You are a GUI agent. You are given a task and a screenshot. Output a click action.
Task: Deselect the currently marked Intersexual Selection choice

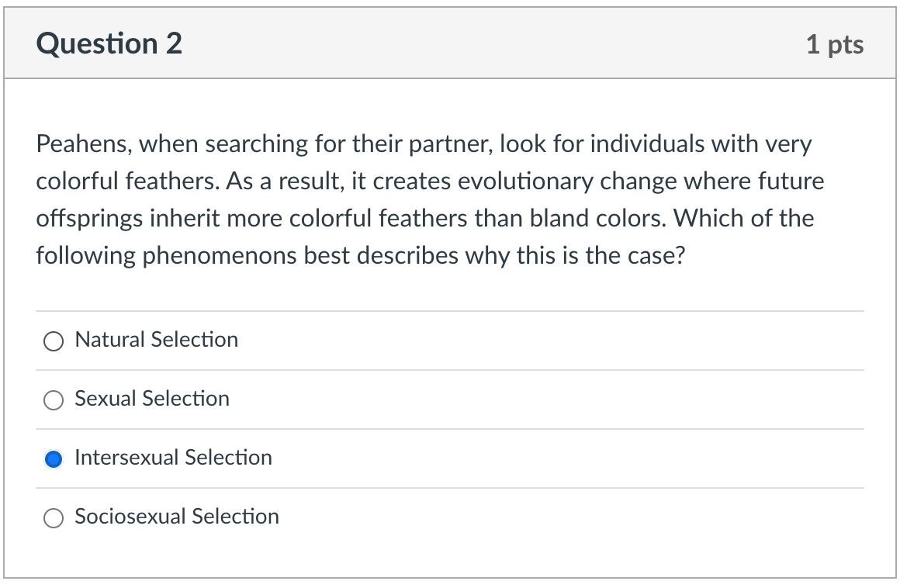point(54,458)
